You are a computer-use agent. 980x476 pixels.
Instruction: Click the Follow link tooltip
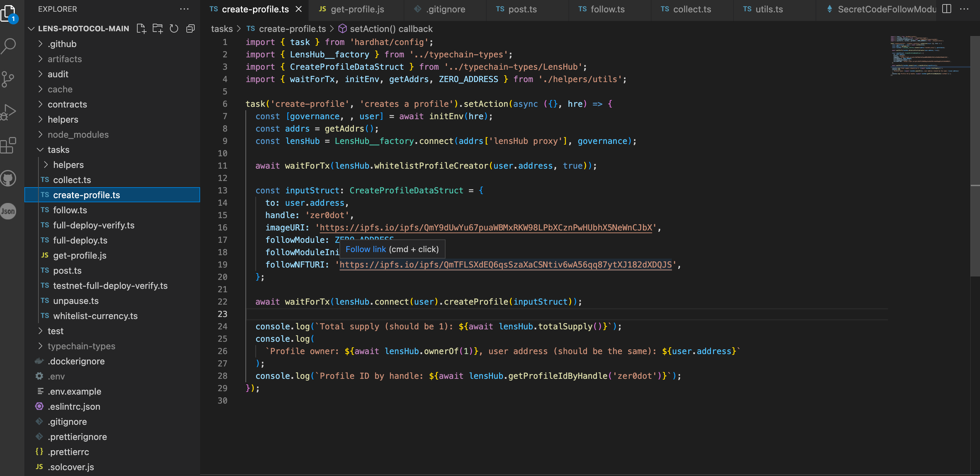(x=392, y=249)
